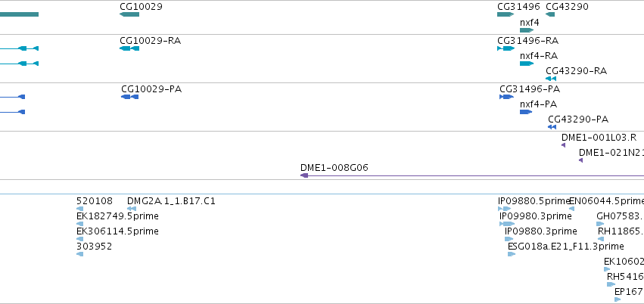Click the CG43290 gene arrow

point(550,14)
